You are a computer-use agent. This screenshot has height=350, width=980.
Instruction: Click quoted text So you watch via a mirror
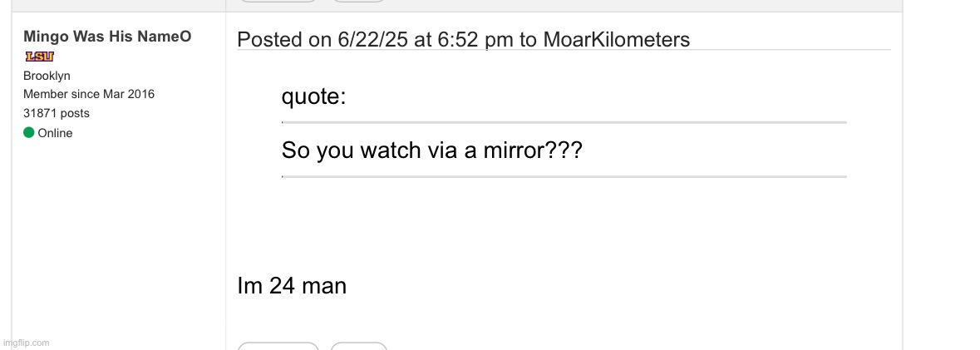tap(431, 150)
